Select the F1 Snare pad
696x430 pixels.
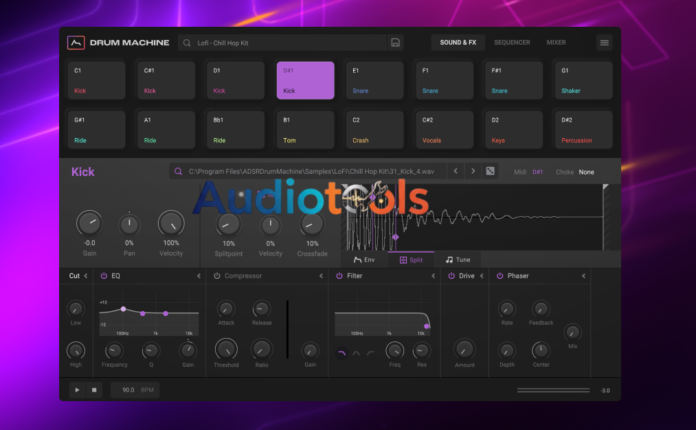point(445,80)
